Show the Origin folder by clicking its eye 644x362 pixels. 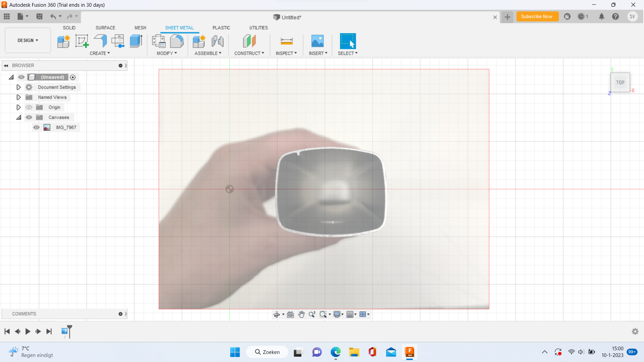pos(29,107)
